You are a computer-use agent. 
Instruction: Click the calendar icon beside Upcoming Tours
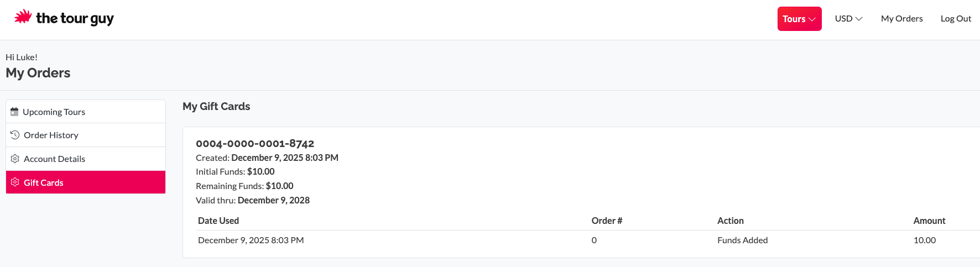[x=15, y=112]
